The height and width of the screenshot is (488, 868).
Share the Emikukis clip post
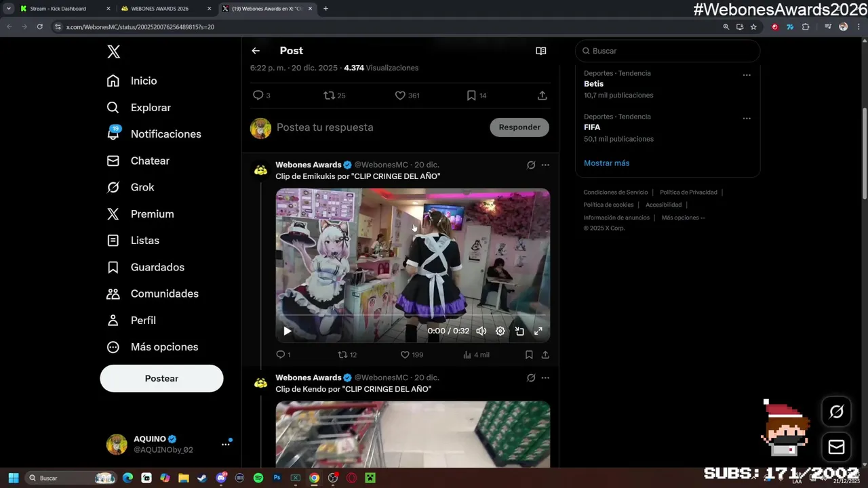click(545, 354)
